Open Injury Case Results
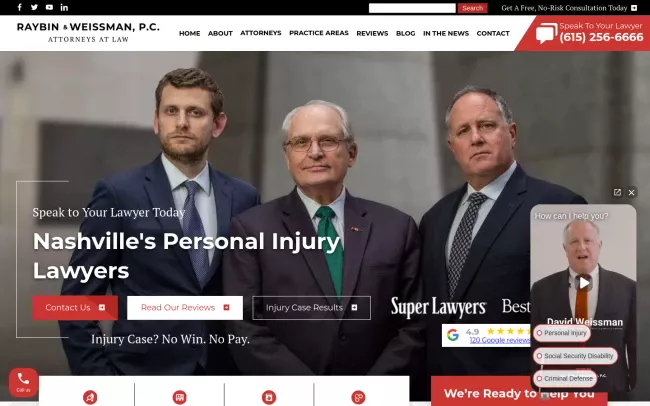 point(311,308)
